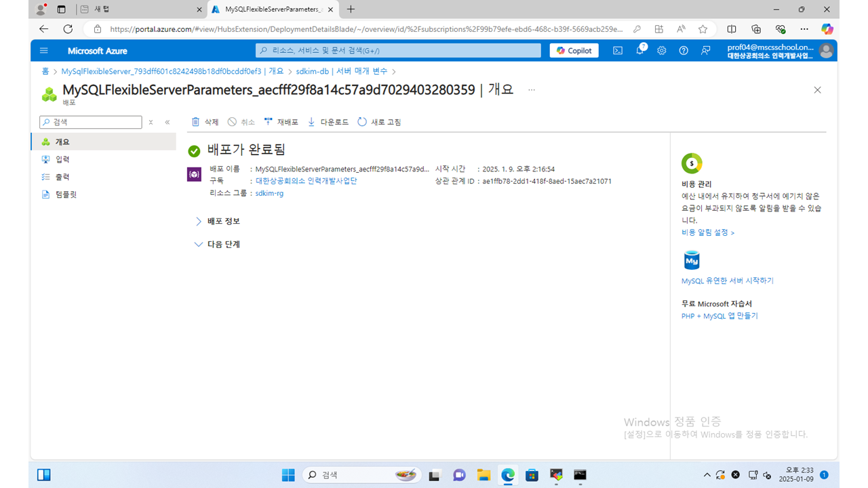Image resolution: width=868 pixels, height=488 pixels.
Task: Click the MySQL database icon in side panel
Action: coord(692,260)
